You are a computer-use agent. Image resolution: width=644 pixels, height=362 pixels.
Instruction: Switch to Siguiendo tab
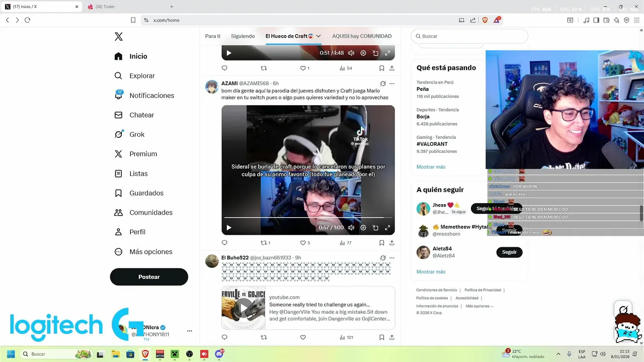[x=243, y=36]
